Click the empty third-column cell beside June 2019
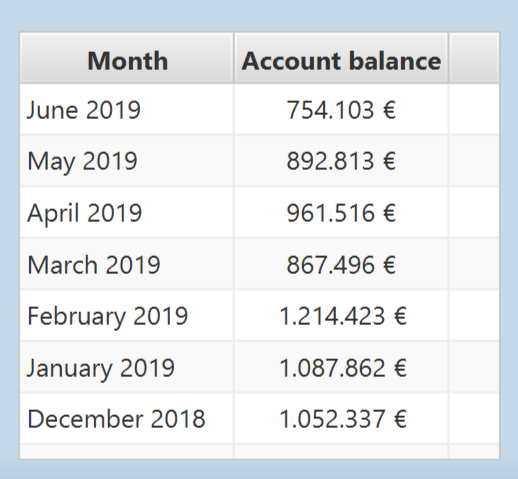The height and width of the screenshot is (479, 518). (474, 109)
